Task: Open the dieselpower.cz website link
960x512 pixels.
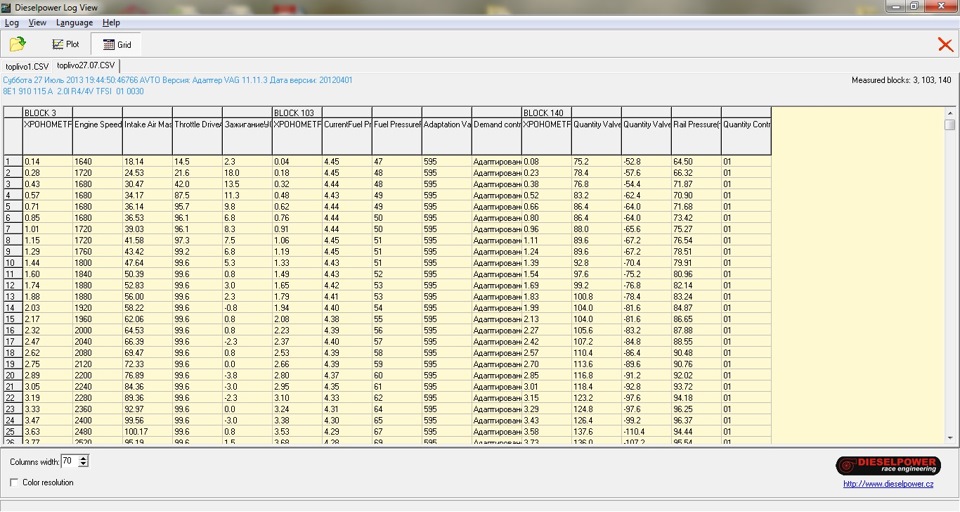Action: click(x=888, y=484)
